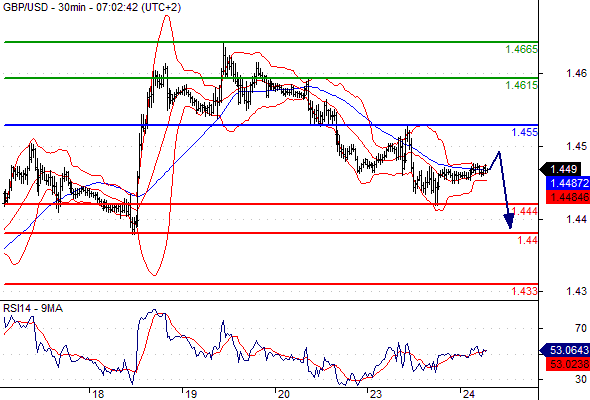Click the 1.433 red support label

525,291
